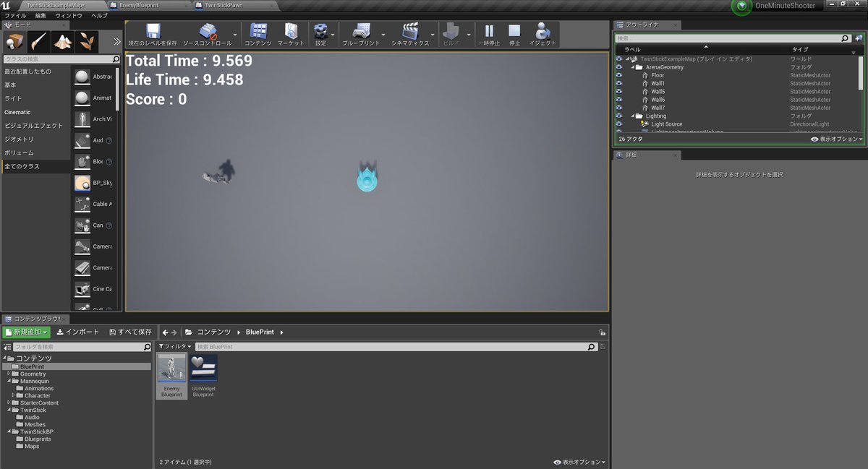Select the Place mode icon
The height and width of the screenshot is (469, 868).
point(16,41)
